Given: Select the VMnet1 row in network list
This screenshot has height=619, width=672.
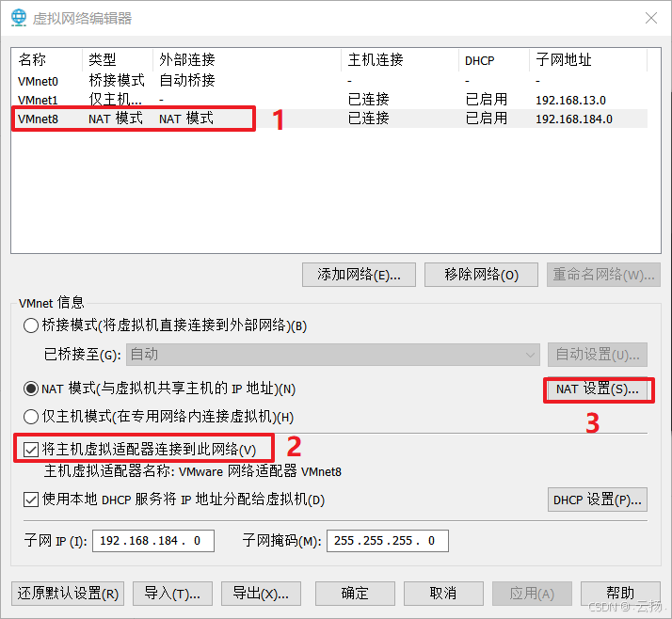Looking at the screenshot, I should (x=329, y=100).
